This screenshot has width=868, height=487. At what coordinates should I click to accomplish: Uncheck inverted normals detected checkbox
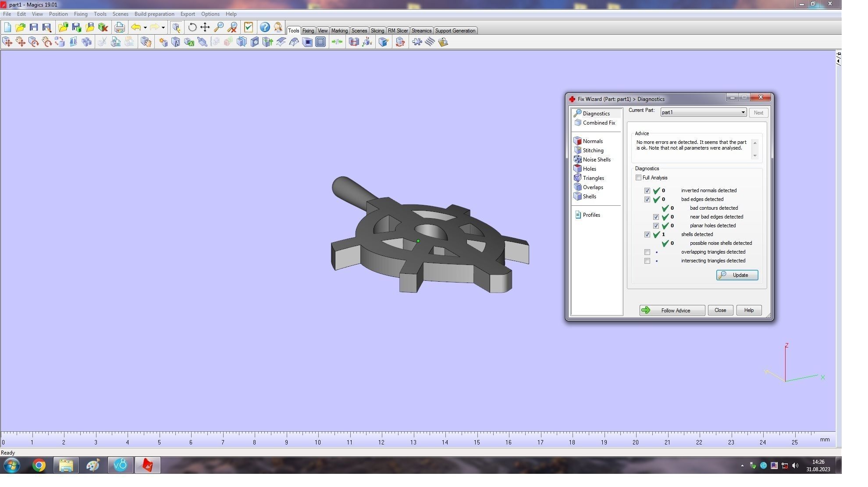click(x=647, y=191)
